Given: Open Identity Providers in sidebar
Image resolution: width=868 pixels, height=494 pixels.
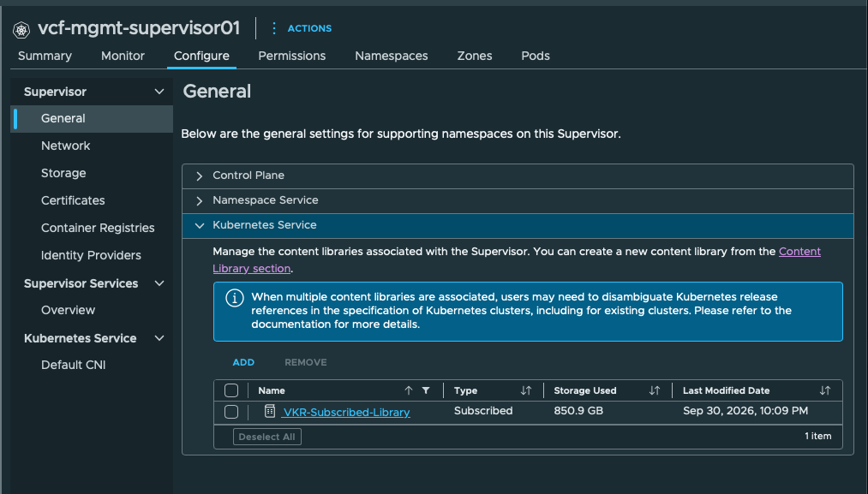Looking at the screenshot, I should coord(91,255).
